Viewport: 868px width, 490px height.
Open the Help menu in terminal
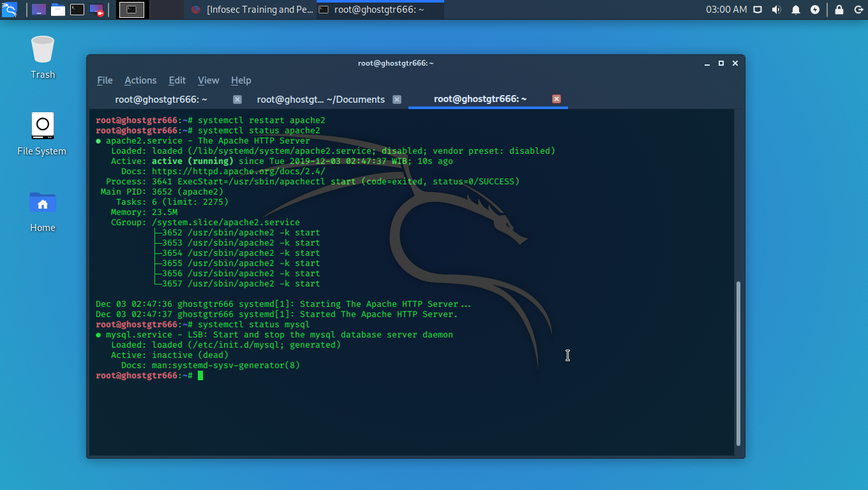coord(241,80)
